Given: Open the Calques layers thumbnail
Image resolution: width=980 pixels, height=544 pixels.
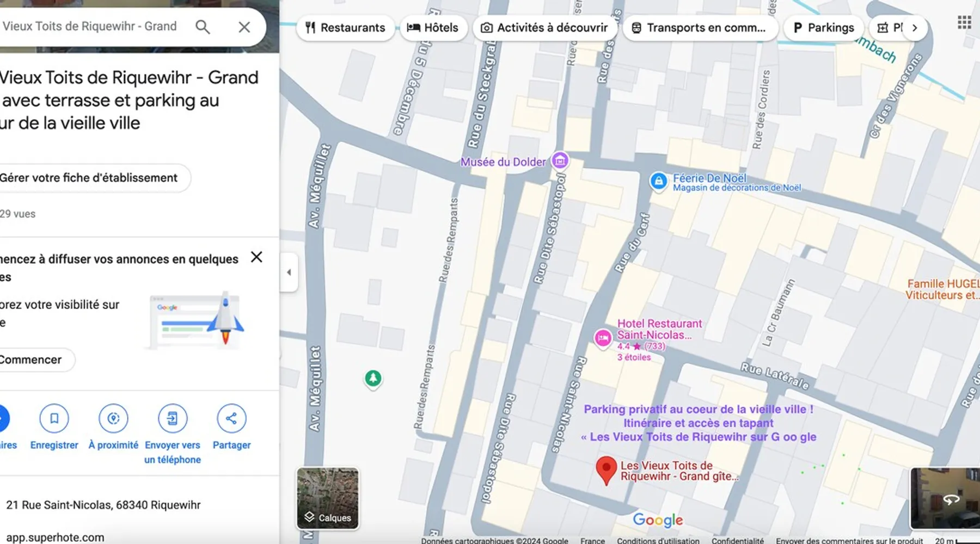Looking at the screenshot, I should click(x=328, y=498).
